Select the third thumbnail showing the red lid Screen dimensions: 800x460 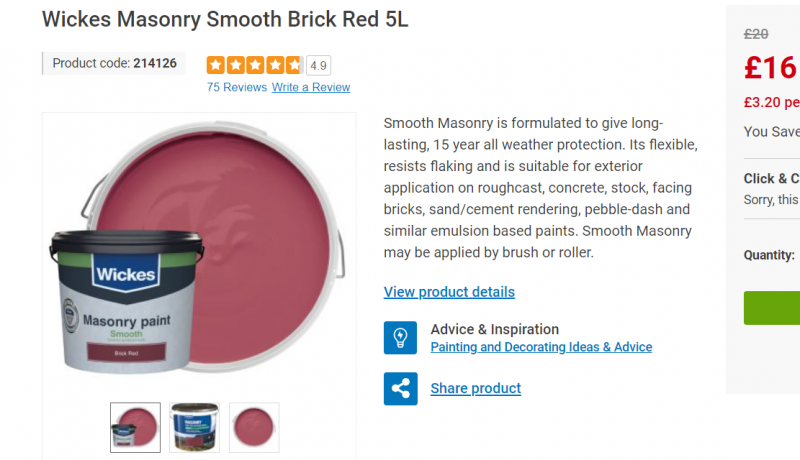tap(255, 428)
